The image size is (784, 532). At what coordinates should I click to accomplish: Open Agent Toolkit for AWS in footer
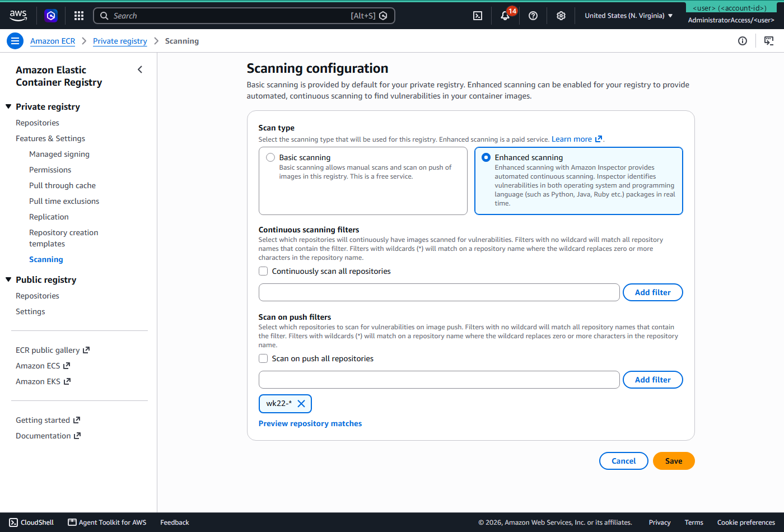click(x=107, y=522)
